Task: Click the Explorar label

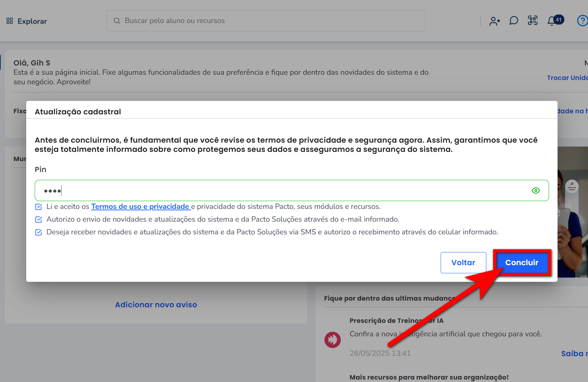Action: tap(32, 21)
